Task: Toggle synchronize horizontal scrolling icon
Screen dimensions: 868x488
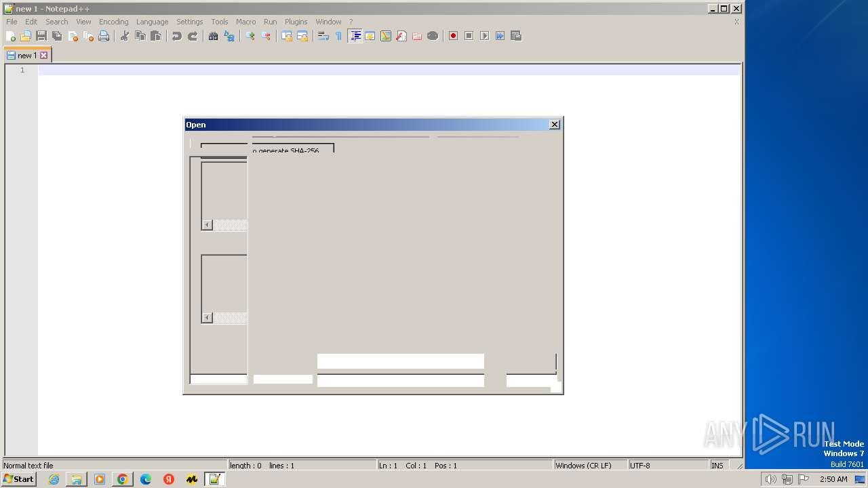Action: pyautogui.click(x=302, y=36)
